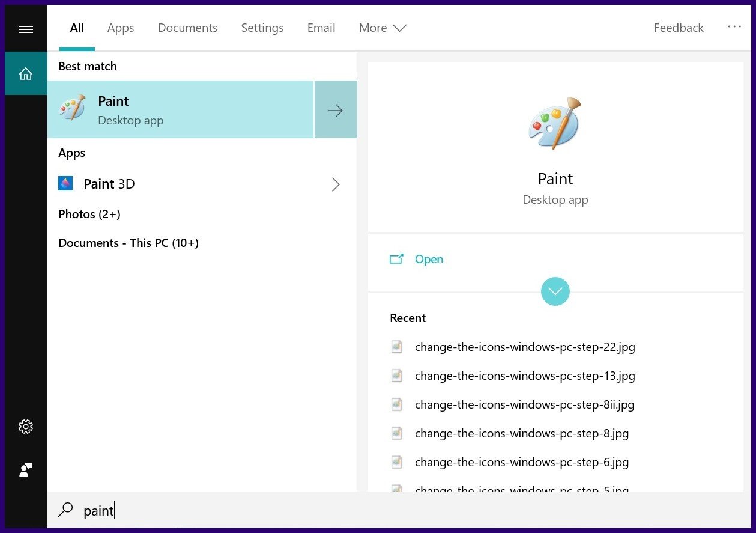Viewport: 756px width, 533px height.
Task: Click file icon for step-6.jpg
Action: [397, 462]
